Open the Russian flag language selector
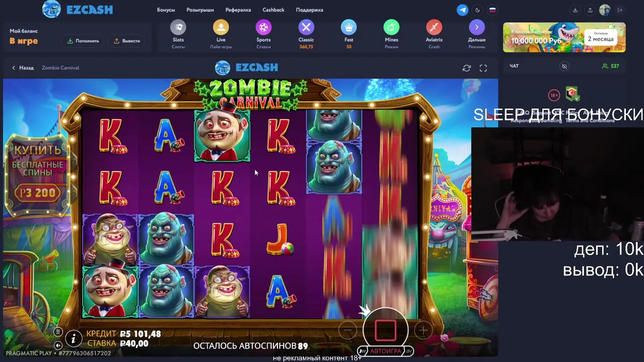Viewport: 644px width, 362px height. pyautogui.click(x=493, y=10)
